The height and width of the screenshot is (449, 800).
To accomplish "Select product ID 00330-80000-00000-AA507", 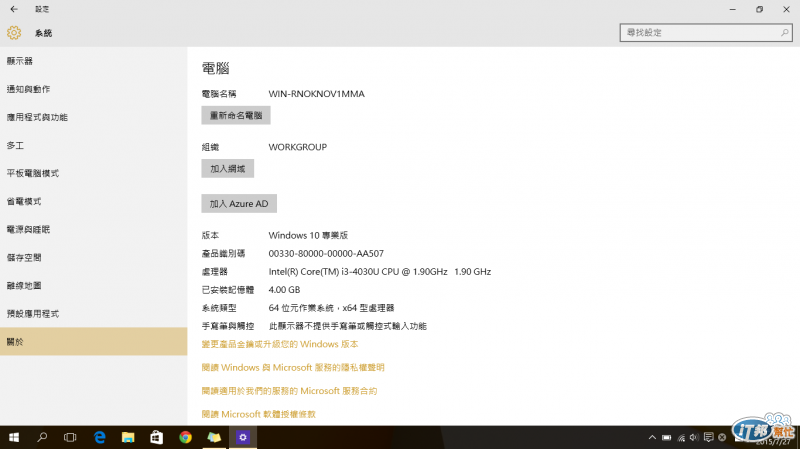I will point(326,254).
